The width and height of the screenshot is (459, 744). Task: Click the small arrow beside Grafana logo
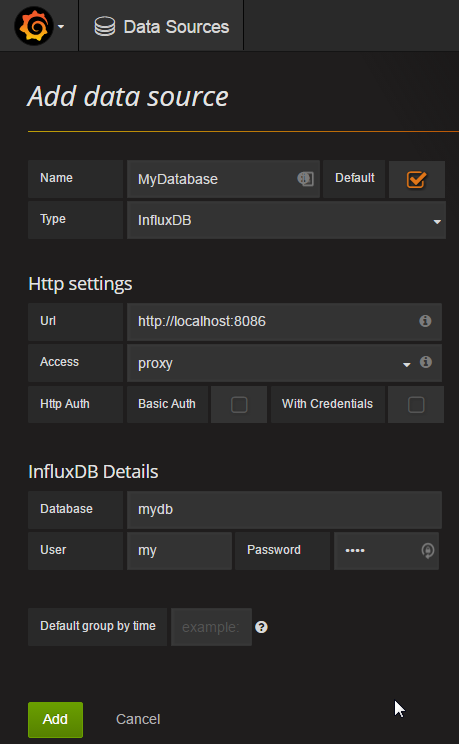(61, 27)
